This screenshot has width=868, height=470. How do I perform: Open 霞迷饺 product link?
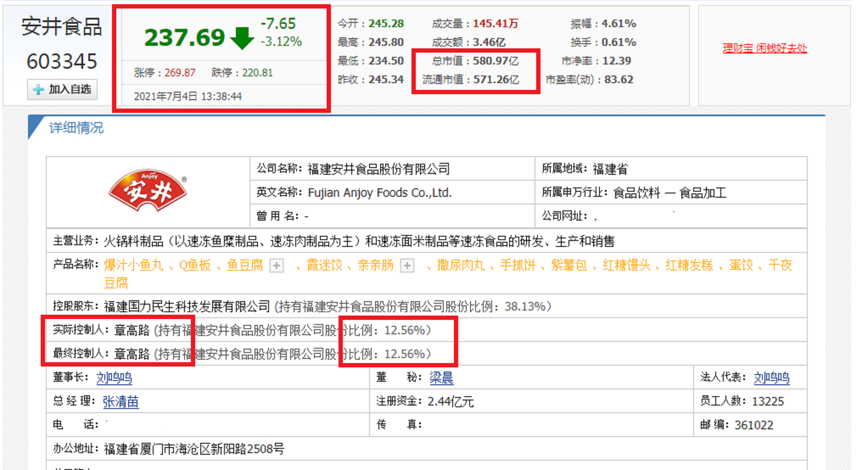[325, 265]
